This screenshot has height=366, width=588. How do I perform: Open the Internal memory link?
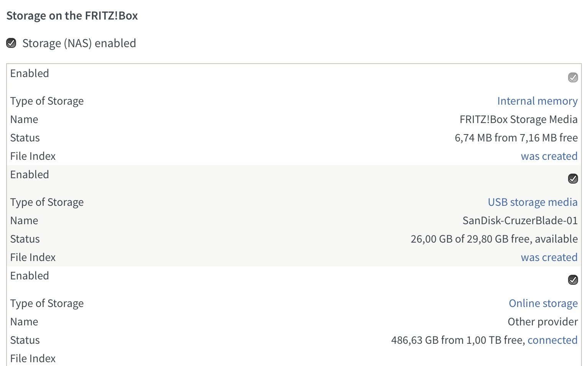click(537, 101)
